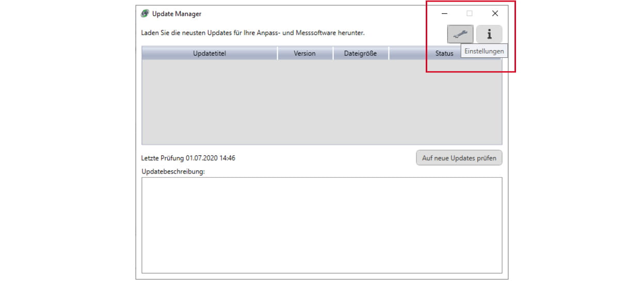
Task: Click the Updatebeschreibung label
Action: 173,171
